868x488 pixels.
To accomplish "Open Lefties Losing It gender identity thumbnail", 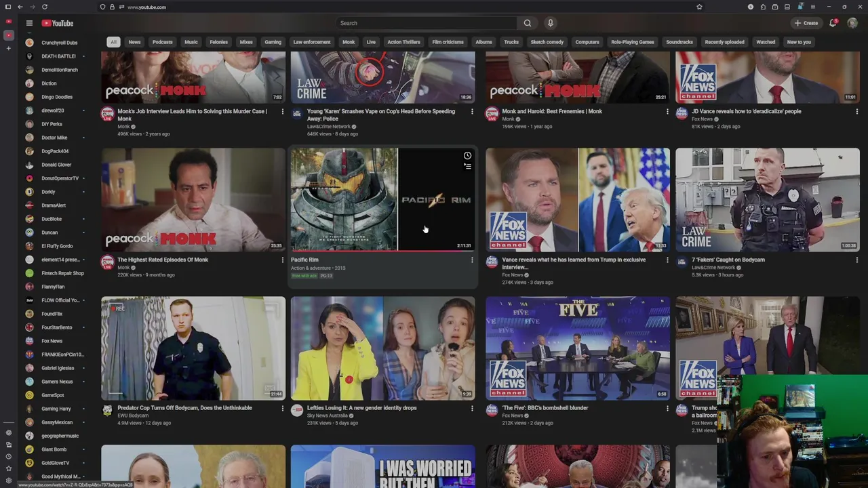I will pyautogui.click(x=383, y=348).
